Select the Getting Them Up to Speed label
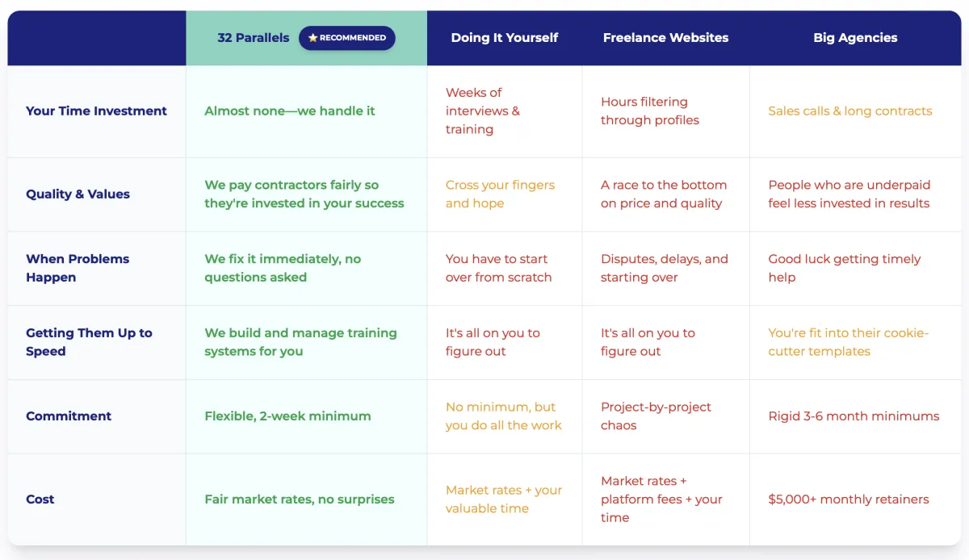Image resolution: width=969 pixels, height=560 pixels. (89, 342)
